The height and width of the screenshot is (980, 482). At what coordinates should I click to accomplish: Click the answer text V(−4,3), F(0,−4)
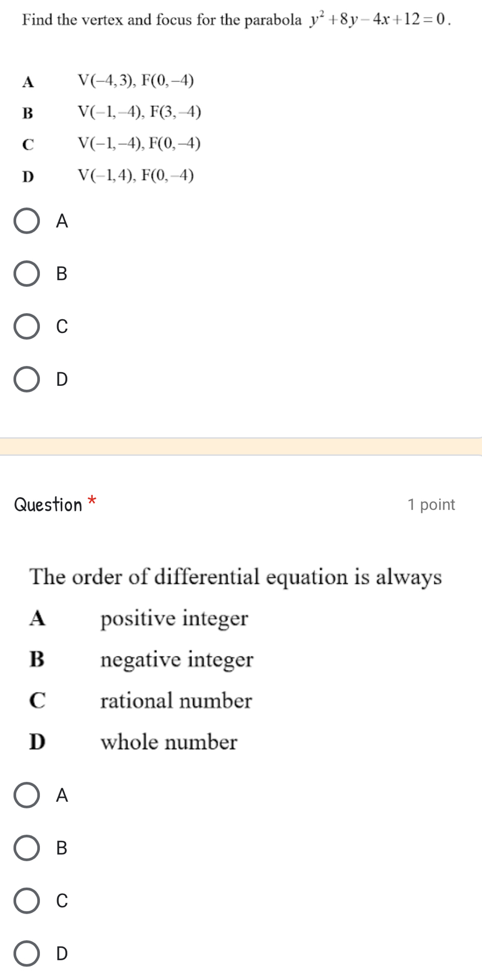click(136, 80)
